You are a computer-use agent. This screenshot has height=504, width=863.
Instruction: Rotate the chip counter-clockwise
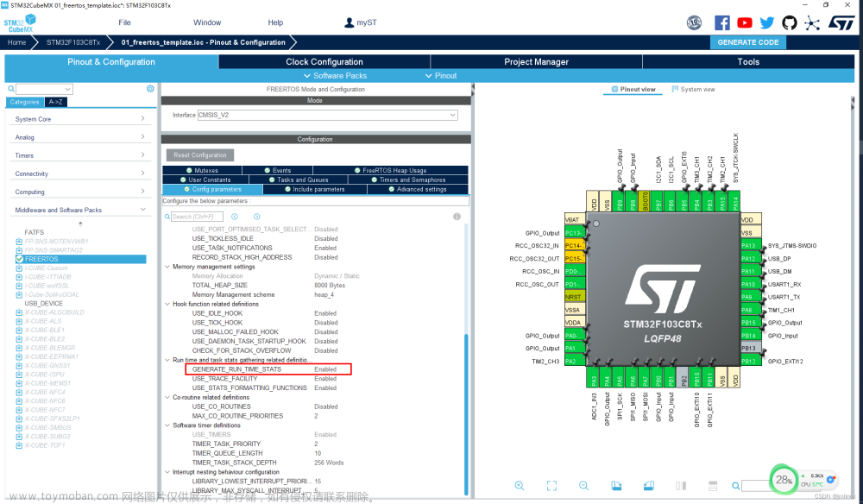pos(649,485)
